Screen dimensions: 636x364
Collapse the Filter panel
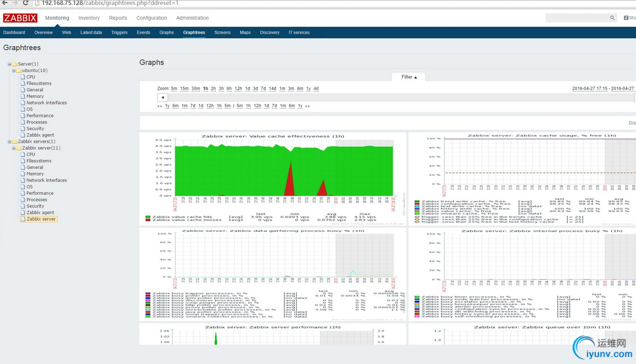pyautogui.click(x=409, y=77)
